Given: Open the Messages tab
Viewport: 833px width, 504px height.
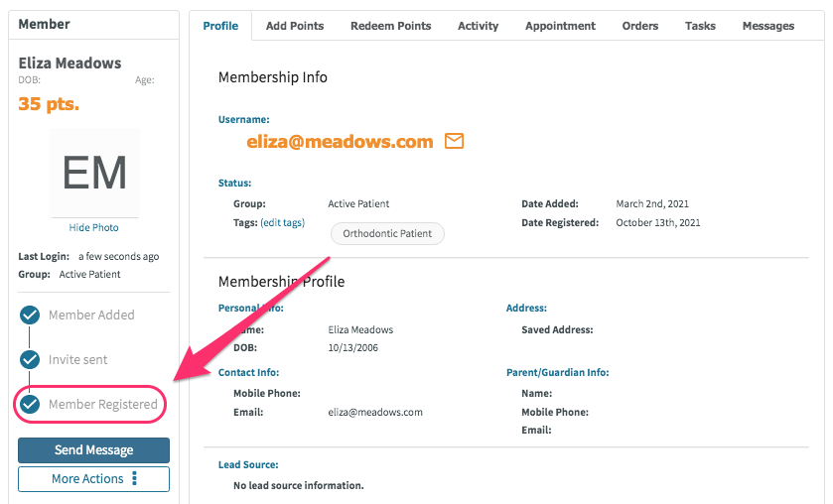Looking at the screenshot, I should tap(768, 26).
